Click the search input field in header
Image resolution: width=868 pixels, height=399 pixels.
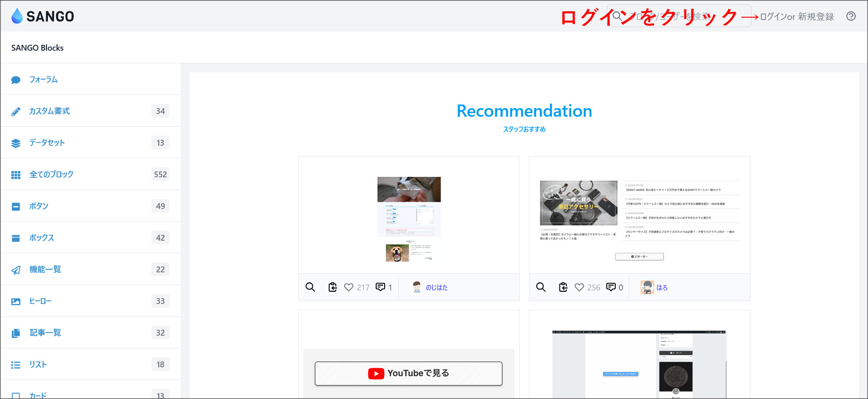pos(678,16)
